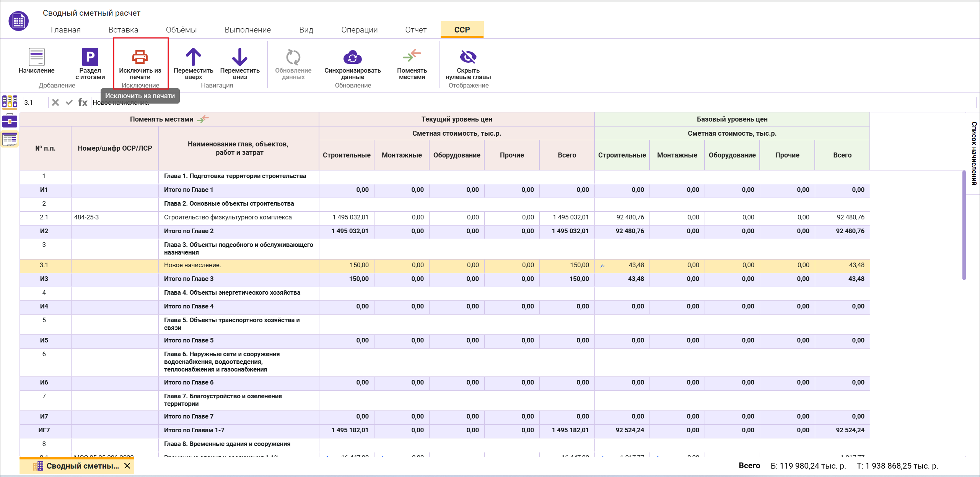
Task: Open the Операции ribbon tab
Action: click(x=359, y=30)
